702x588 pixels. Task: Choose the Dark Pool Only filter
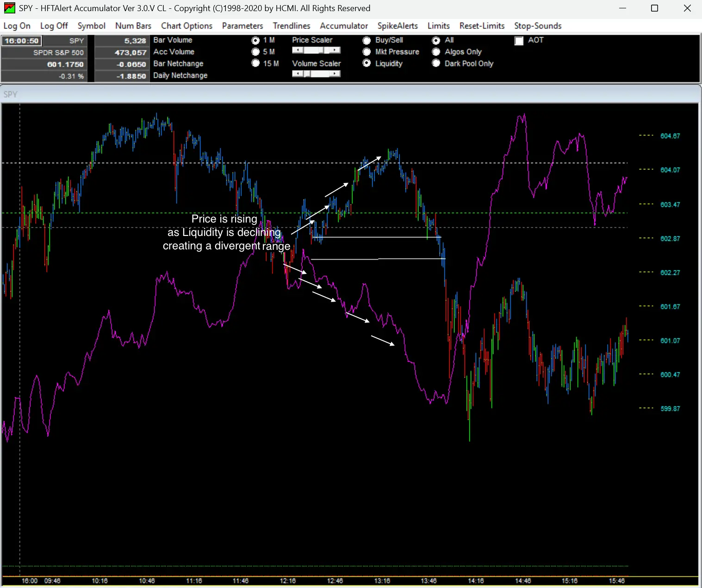(x=436, y=63)
